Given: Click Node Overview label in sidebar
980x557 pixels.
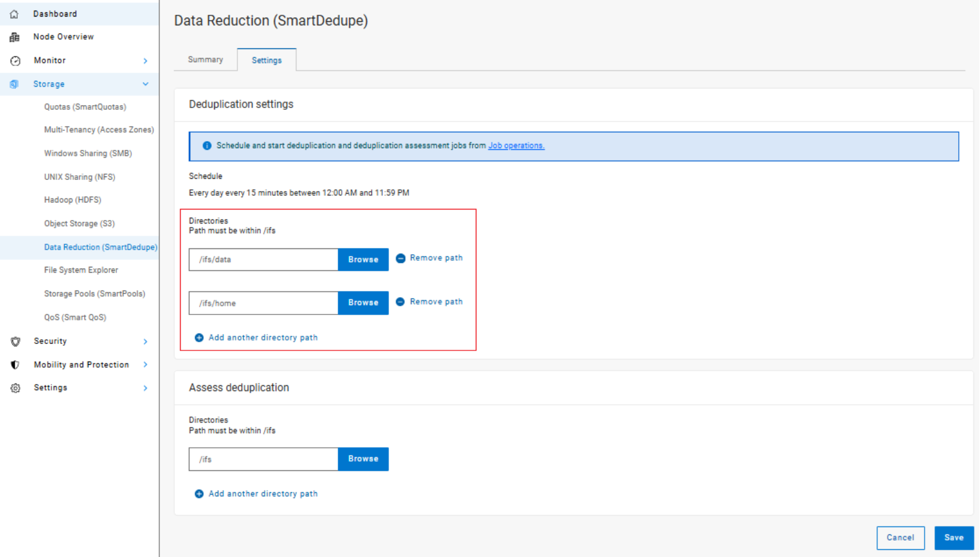Looking at the screenshot, I should point(64,37).
